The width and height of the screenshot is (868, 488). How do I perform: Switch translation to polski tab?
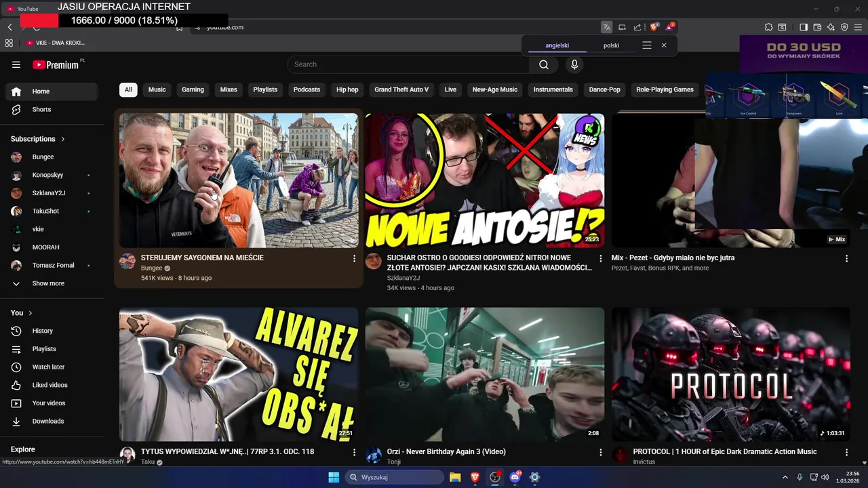click(611, 45)
